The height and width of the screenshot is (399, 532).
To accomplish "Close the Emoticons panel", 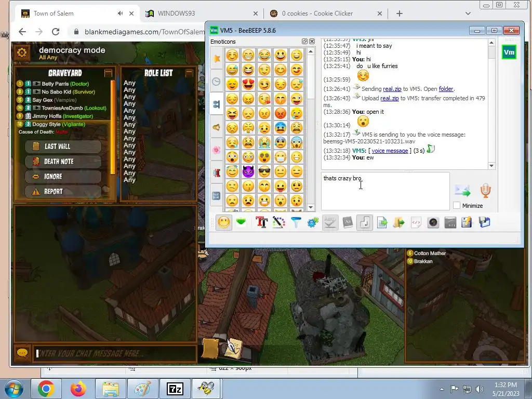I will pos(312,42).
